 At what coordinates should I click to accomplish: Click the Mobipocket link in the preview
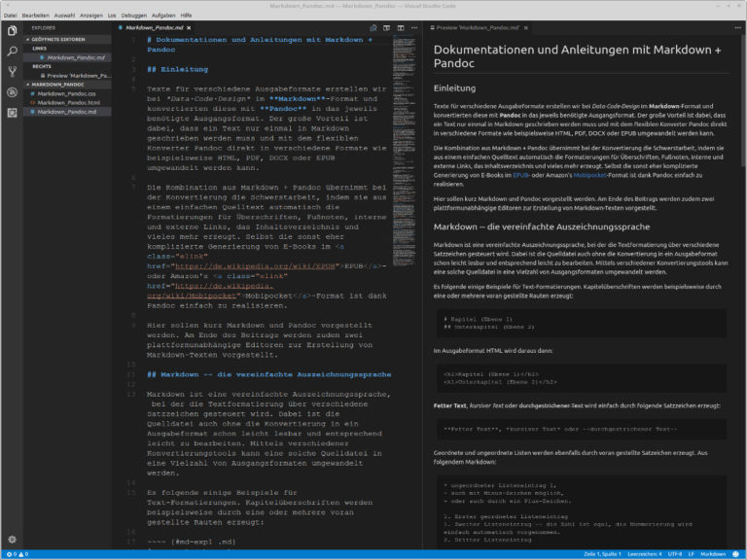(589, 175)
